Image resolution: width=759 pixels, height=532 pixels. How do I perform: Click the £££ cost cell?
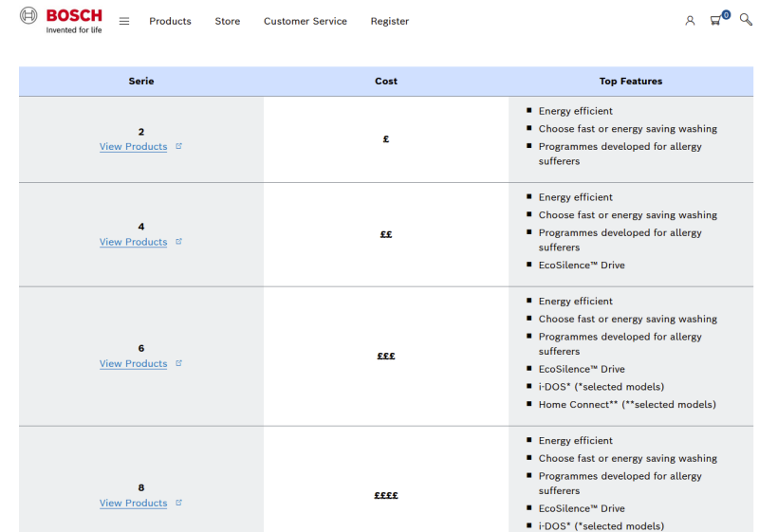386,357
